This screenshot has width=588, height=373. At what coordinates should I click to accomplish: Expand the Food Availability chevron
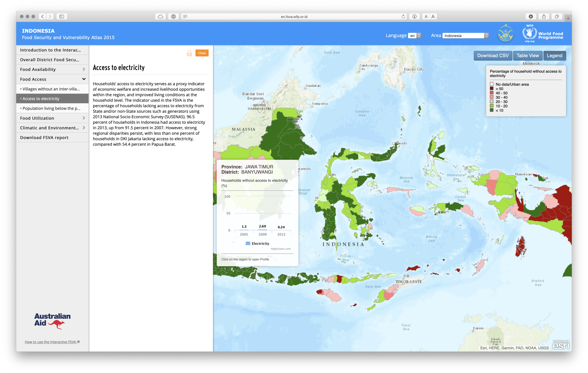(84, 69)
